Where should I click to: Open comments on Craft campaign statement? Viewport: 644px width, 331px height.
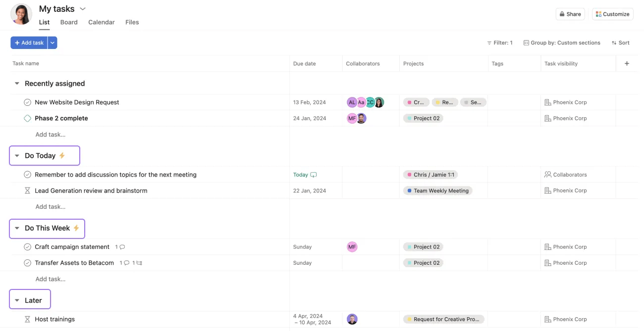[122, 246]
